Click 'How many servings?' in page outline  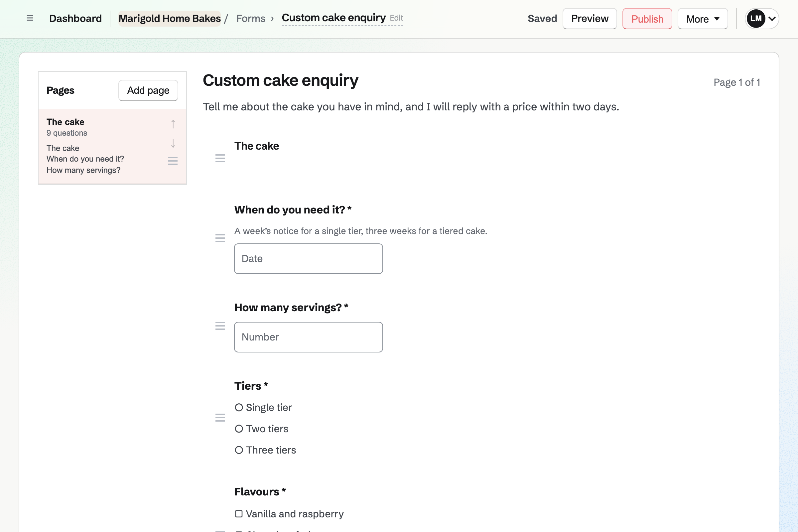tap(83, 170)
